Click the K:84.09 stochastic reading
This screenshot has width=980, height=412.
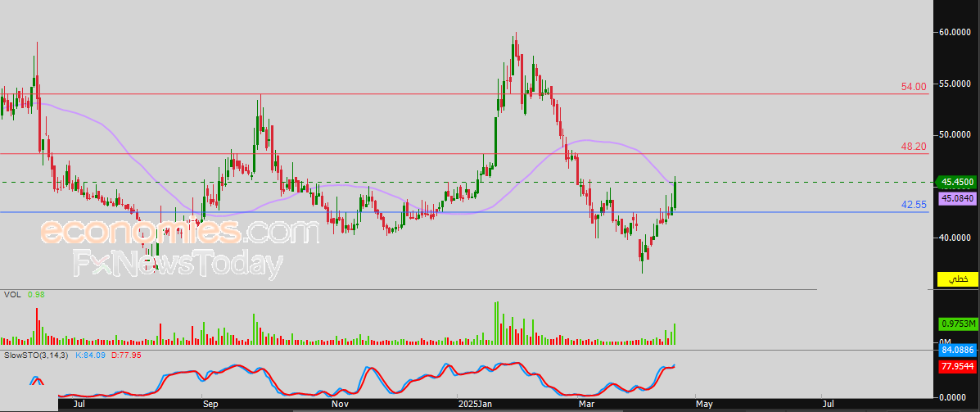click(x=91, y=355)
